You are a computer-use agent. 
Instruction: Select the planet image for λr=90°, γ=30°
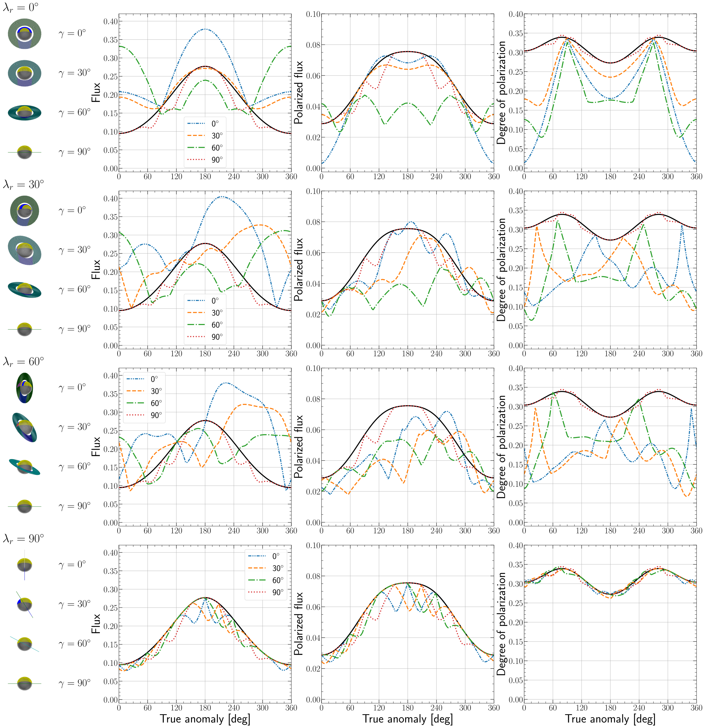[x=25, y=604]
